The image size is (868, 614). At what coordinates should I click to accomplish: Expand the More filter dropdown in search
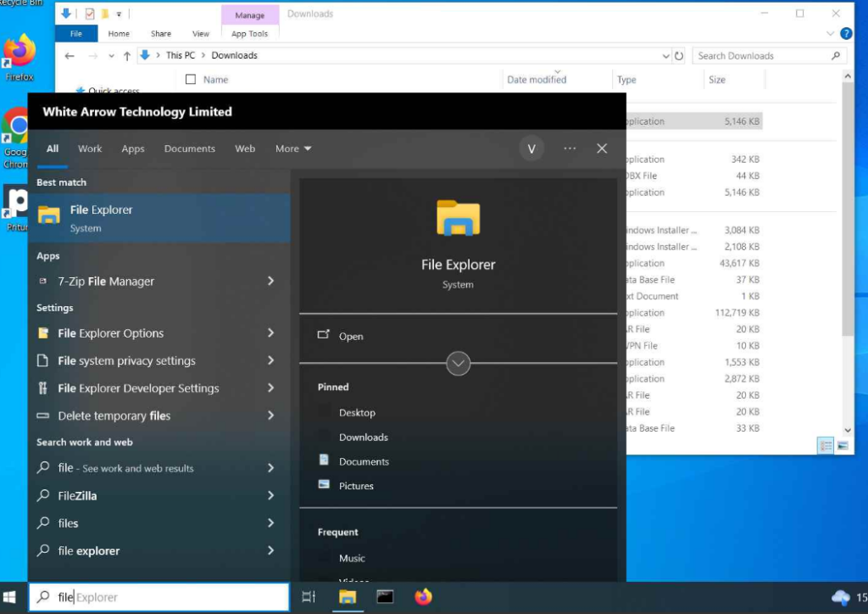tap(293, 148)
